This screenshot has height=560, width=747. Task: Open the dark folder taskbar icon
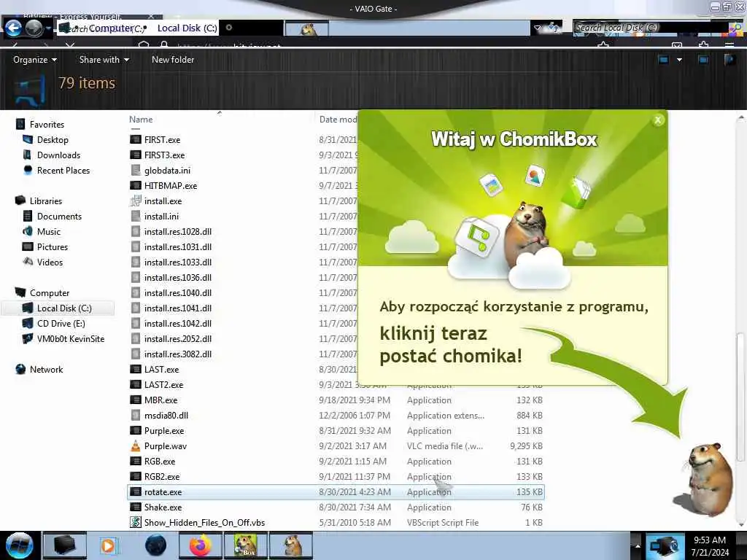(x=64, y=545)
